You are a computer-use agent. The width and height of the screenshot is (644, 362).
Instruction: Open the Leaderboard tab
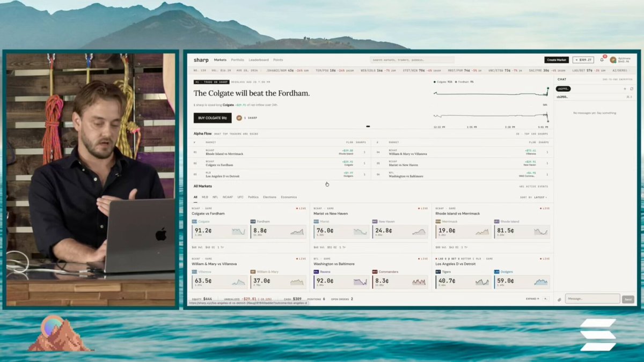coord(259,60)
